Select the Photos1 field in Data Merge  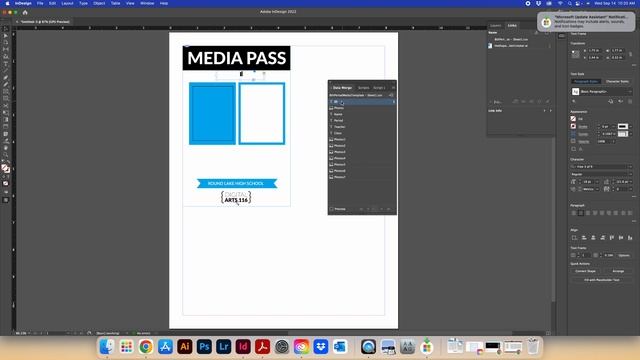click(x=362, y=140)
